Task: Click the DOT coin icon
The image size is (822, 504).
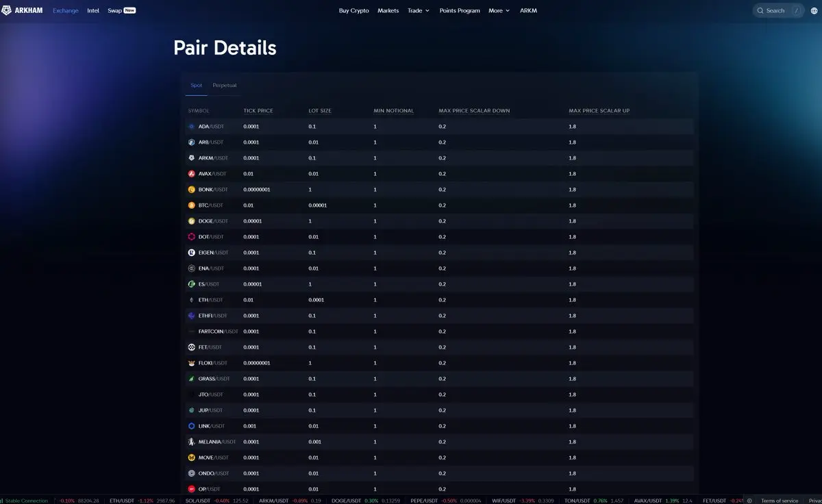Action: point(192,237)
